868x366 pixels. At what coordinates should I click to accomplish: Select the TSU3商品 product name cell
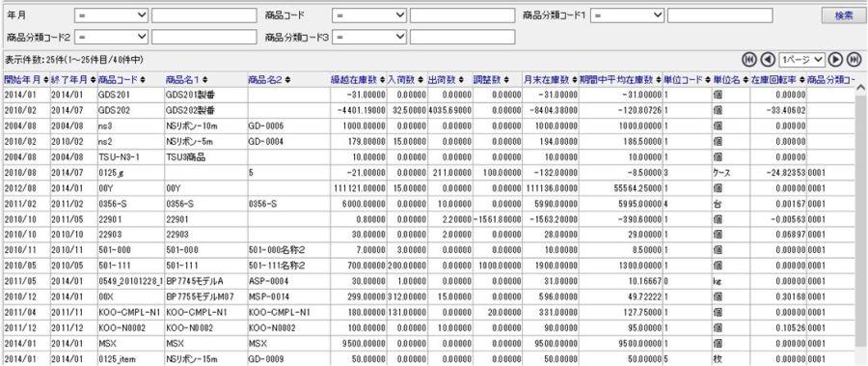(205, 157)
